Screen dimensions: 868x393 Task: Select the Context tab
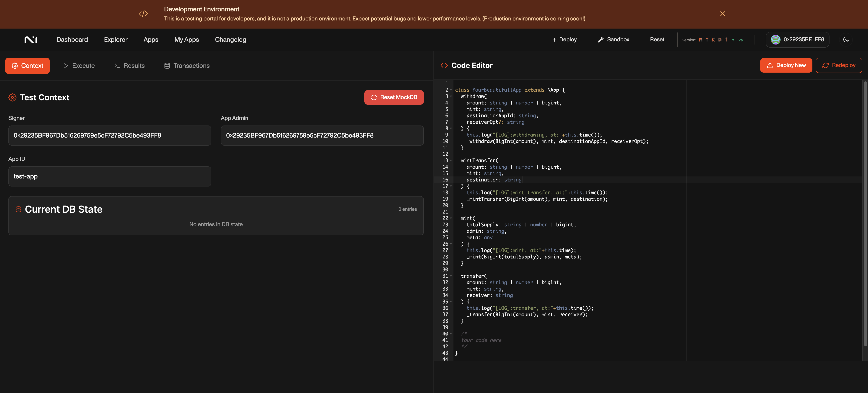pos(27,66)
